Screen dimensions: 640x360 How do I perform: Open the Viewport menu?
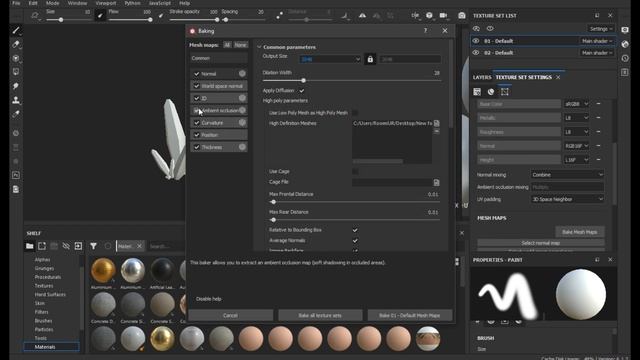[106, 3]
